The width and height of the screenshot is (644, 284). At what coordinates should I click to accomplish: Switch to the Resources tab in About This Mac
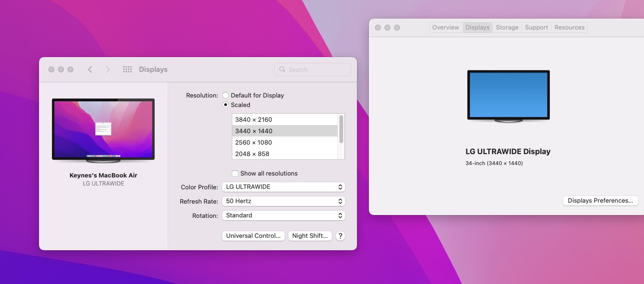click(x=569, y=28)
